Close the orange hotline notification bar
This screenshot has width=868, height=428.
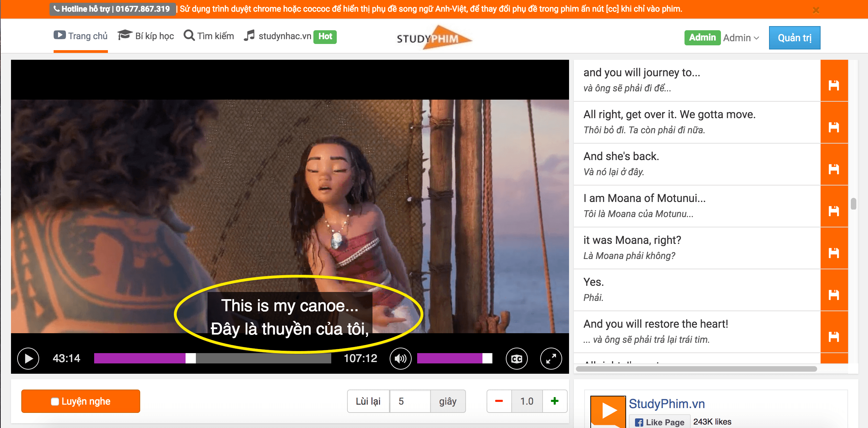816,10
